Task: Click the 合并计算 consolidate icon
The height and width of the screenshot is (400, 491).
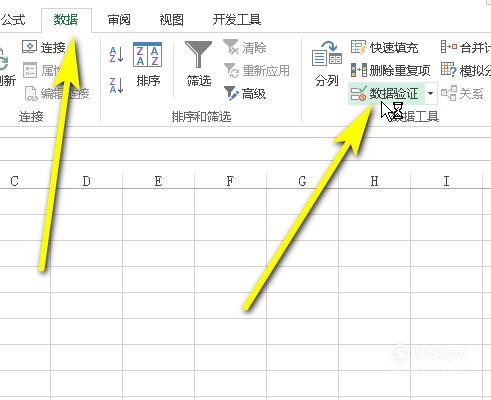Action: click(449, 47)
